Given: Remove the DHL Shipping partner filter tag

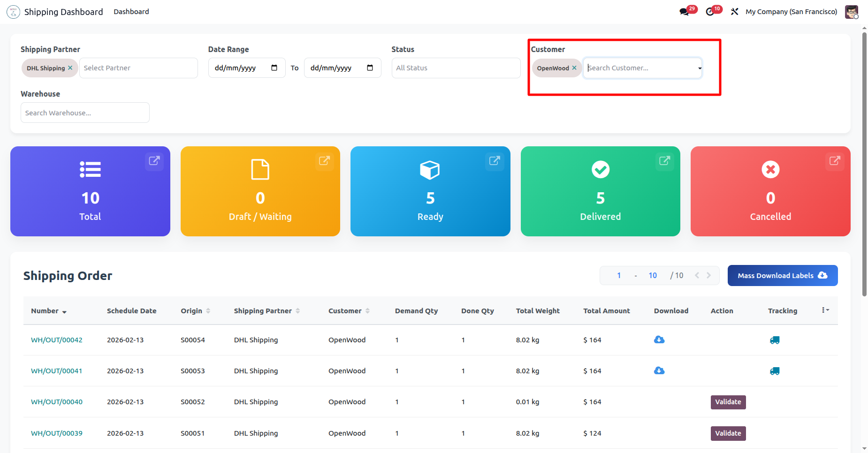Looking at the screenshot, I should (70, 68).
